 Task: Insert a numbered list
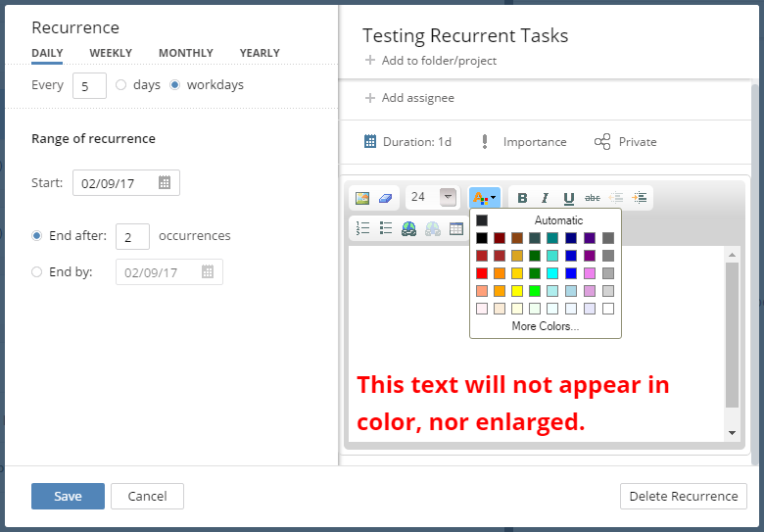(362, 228)
